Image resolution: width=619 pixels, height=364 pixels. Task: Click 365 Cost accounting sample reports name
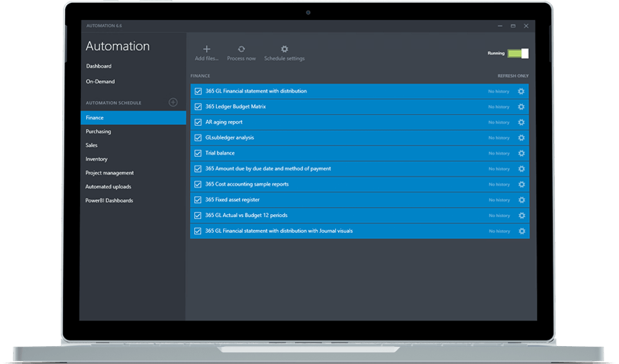[x=247, y=184]
